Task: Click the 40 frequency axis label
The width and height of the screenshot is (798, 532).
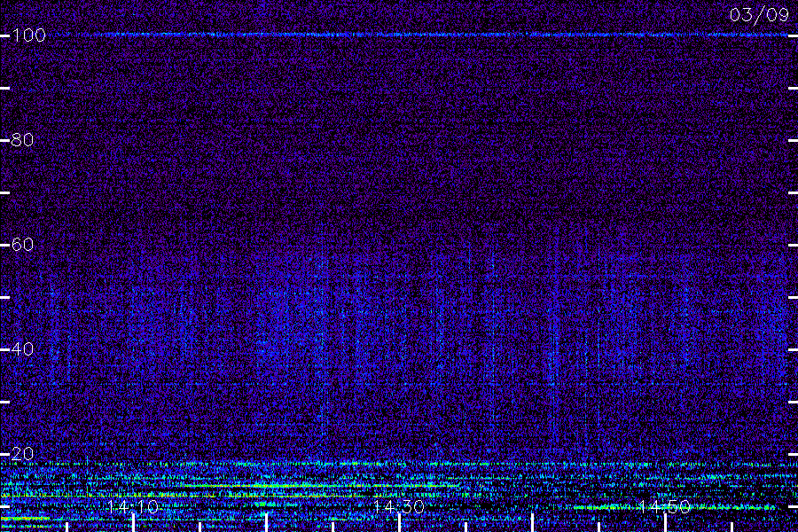Action: coord(22,349)
